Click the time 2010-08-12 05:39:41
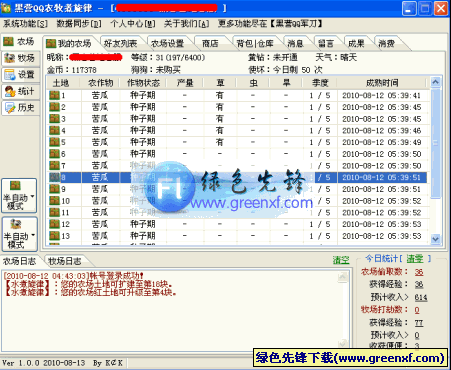The width and height of the screenshot is (451, 370). coord(382,95)
